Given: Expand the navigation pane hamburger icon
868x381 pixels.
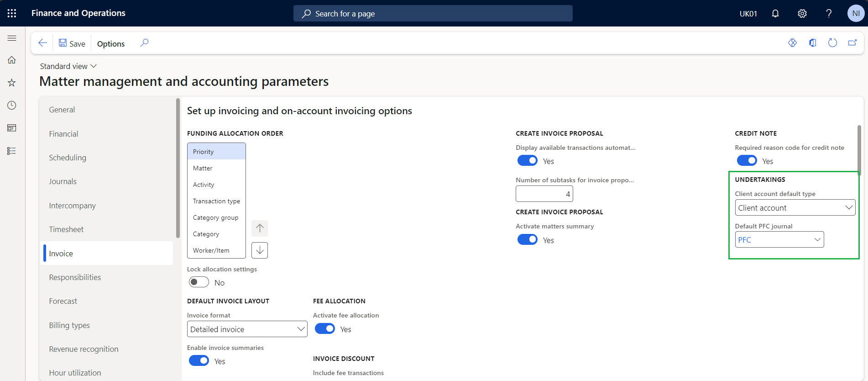Looking at the screenshot, I should coord(12,38).
